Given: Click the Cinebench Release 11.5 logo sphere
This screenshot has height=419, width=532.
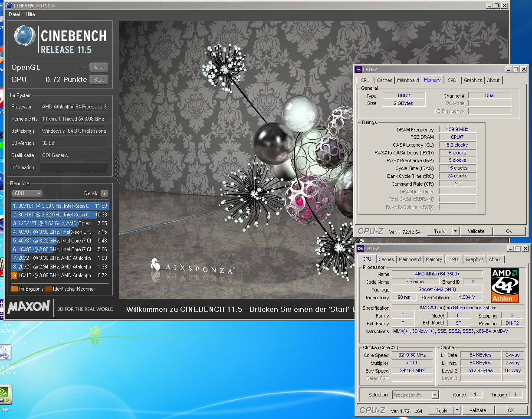Looking at the screenshot, I should pyautogui.click(x=25, y=36).
